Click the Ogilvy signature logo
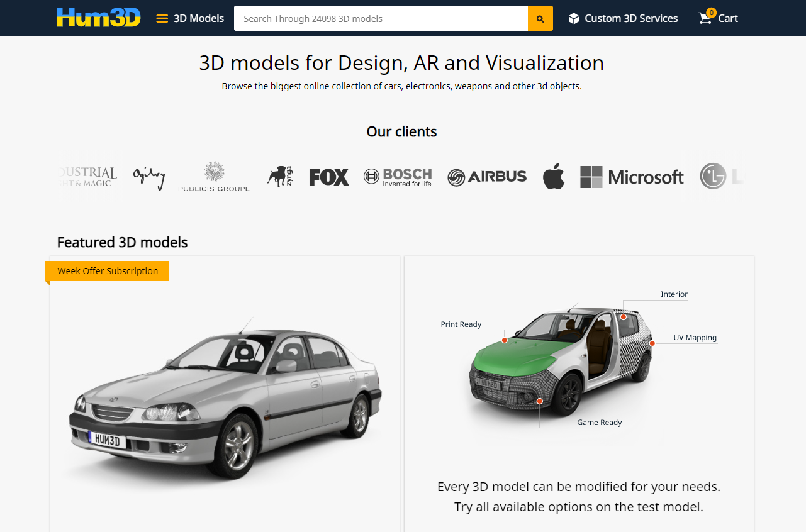 [x=149, y=177]
